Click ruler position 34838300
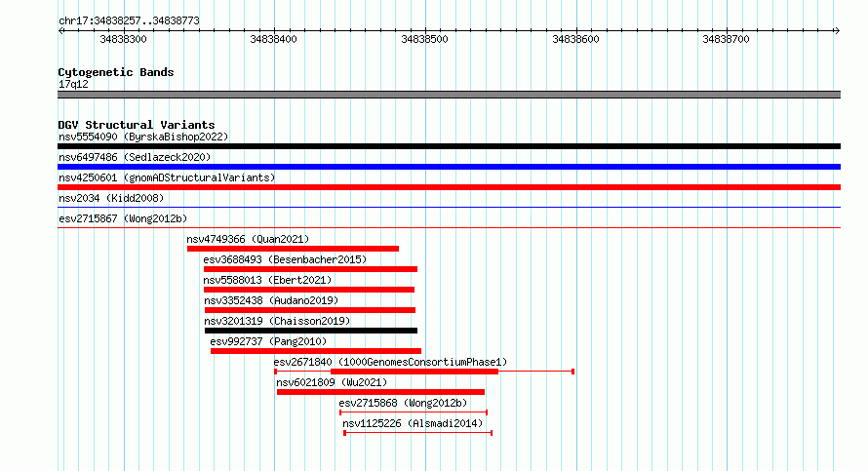 [124, 39]
